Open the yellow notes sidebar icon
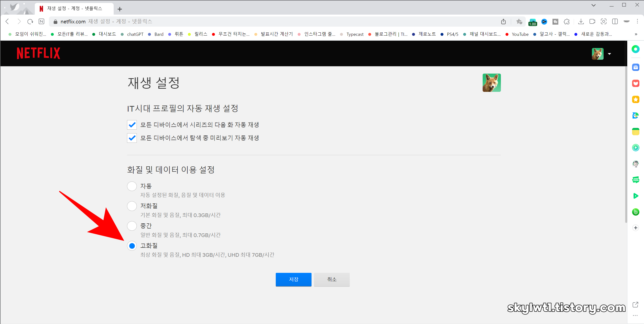 [x=635, y=131]
